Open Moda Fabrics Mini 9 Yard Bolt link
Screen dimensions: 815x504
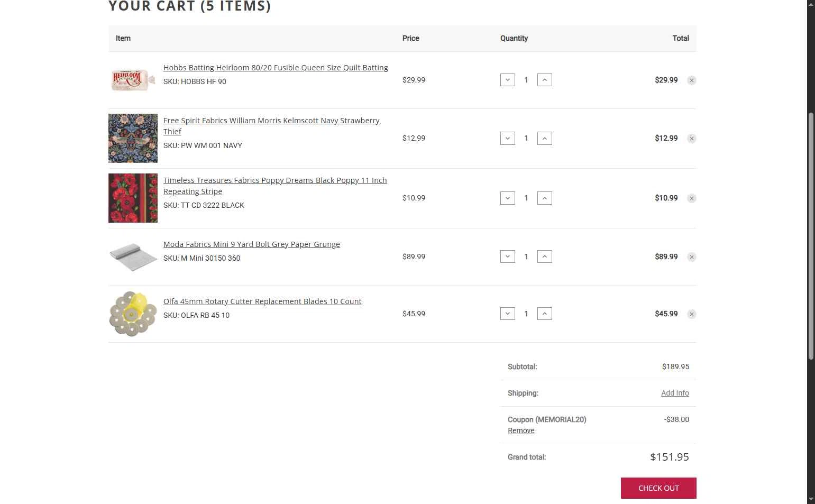click(252, 244)
